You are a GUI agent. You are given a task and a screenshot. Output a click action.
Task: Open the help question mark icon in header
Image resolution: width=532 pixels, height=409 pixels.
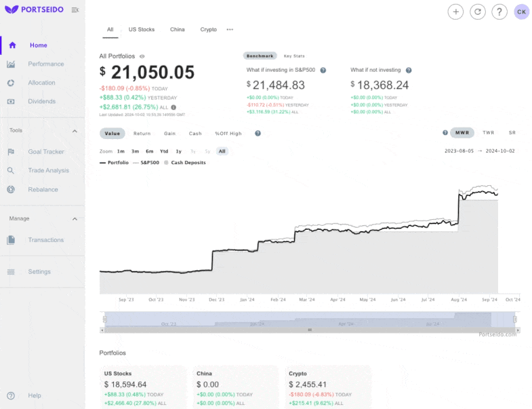[499, 12]
